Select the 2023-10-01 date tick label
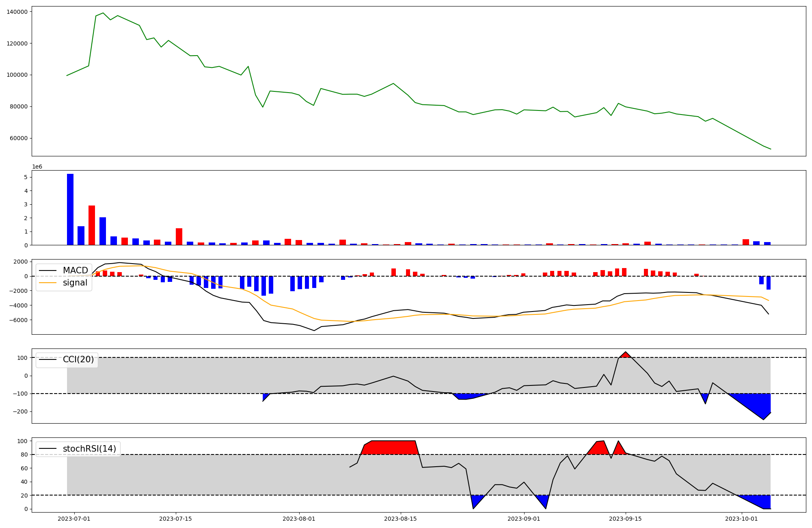This screenshot has width=812, height=528. [742, 519]
